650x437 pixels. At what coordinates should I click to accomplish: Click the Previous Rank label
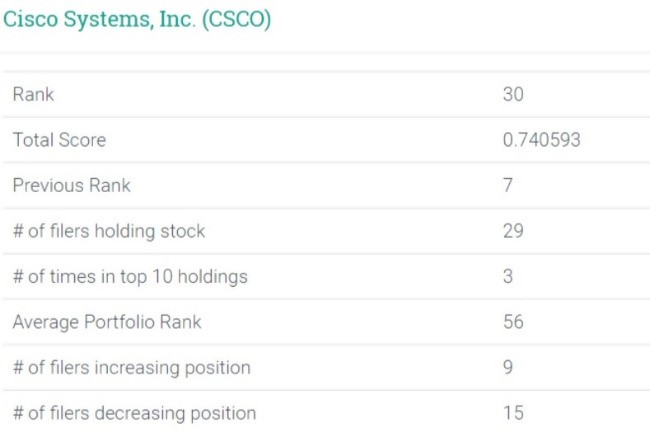click(x=71, y=185)
